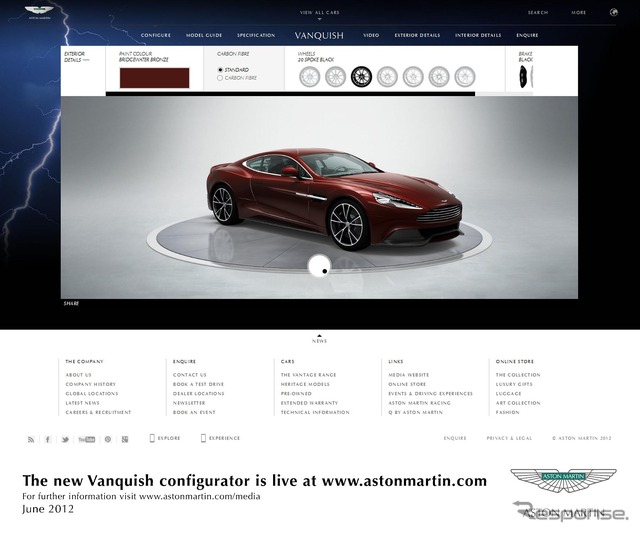Open the More menu in header
640x533 pixels.
(x=578, y=13)
